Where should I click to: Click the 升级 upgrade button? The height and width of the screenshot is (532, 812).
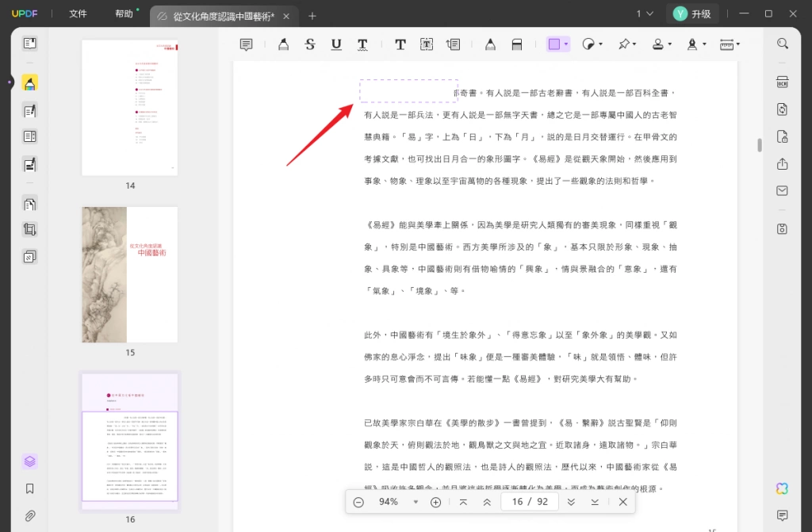click(x=693, y=14)
